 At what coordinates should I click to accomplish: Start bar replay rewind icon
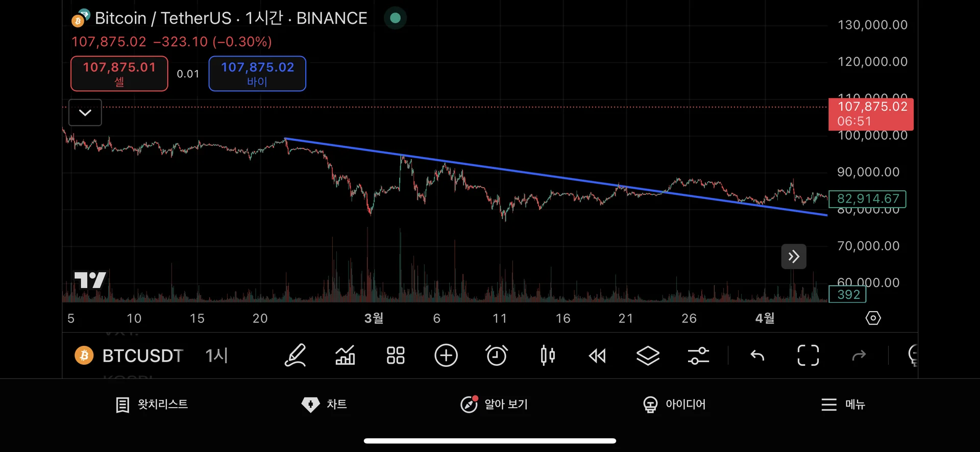(597, 356)
